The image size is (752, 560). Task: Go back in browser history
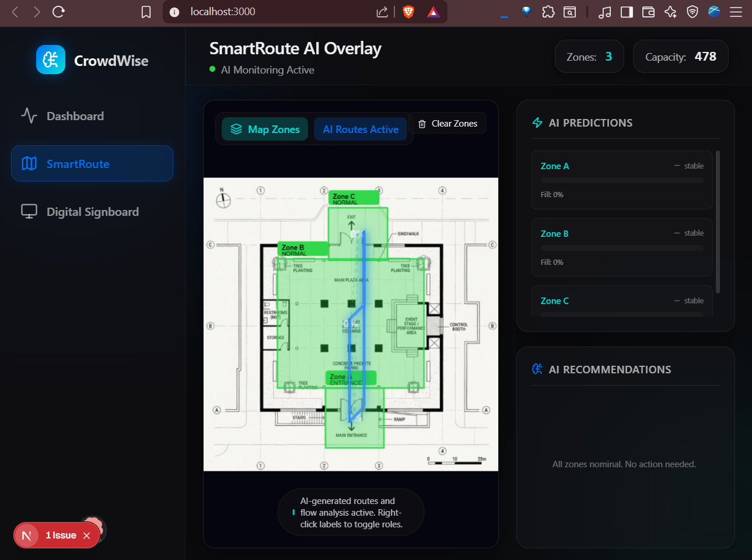pyautogui.click(x=15, y=12)
